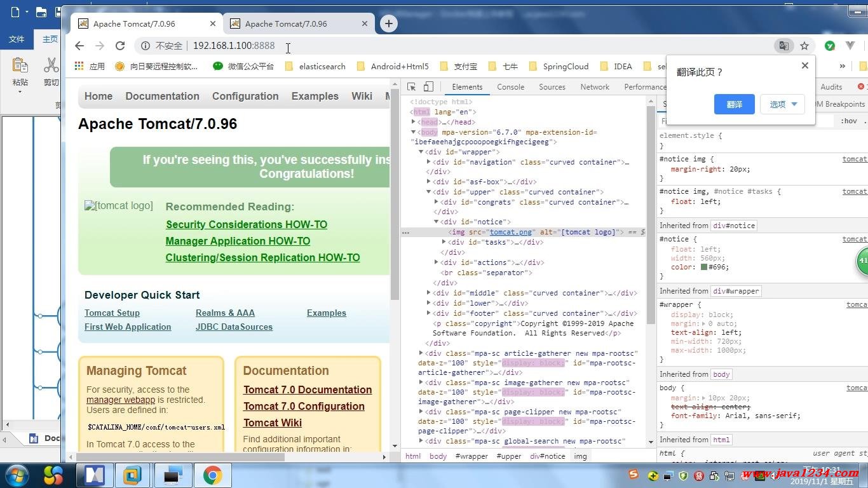The width and height of the screenshot is (868, 488).
Task: Show more bookmarks with the chevron
Action: point(842,66)
